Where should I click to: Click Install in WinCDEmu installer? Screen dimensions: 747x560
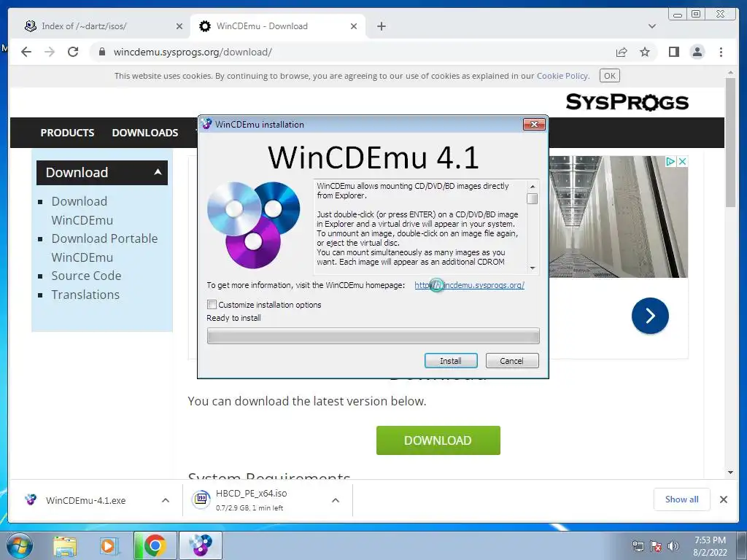coord(451,361)
